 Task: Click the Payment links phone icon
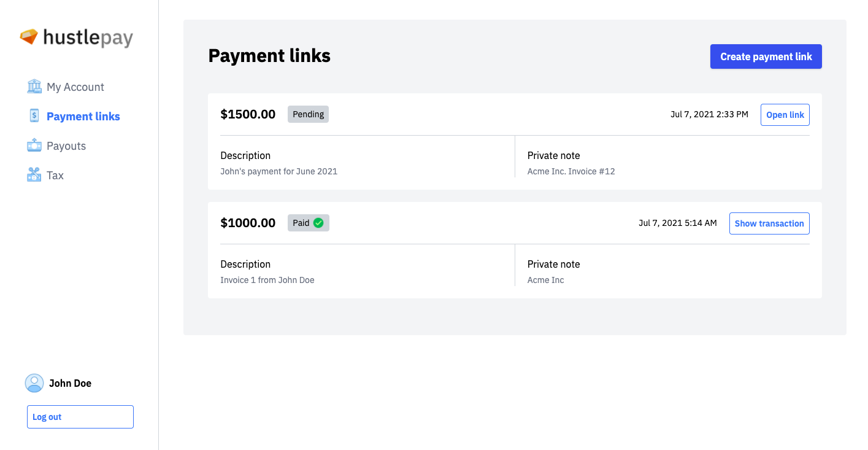click(34, 116)
